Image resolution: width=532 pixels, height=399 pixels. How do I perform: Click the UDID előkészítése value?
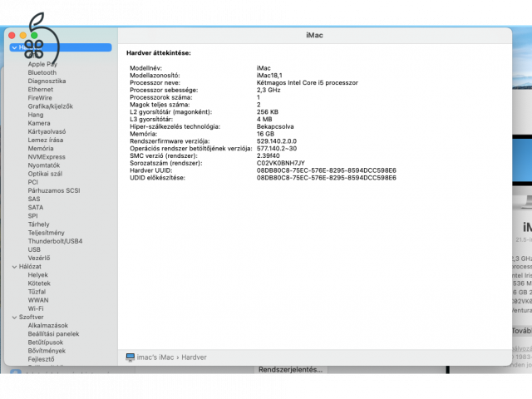pyautogui.click(x=327, y=178)
